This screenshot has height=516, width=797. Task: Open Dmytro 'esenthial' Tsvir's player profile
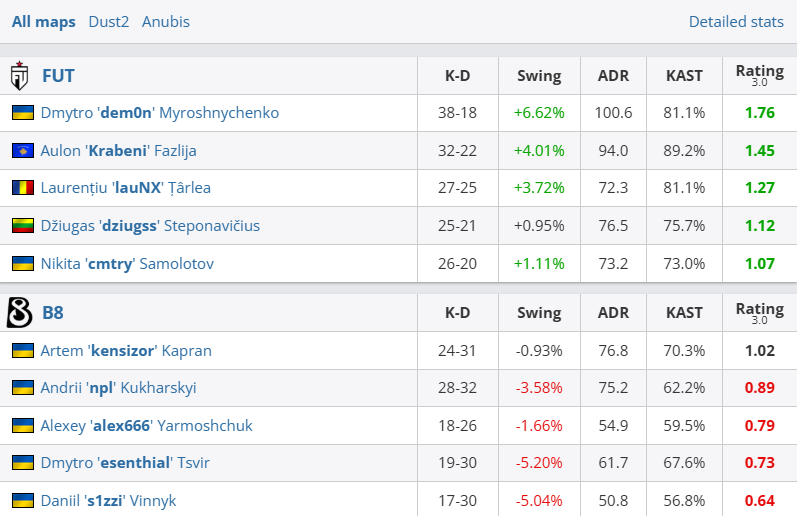coord(125,463)
